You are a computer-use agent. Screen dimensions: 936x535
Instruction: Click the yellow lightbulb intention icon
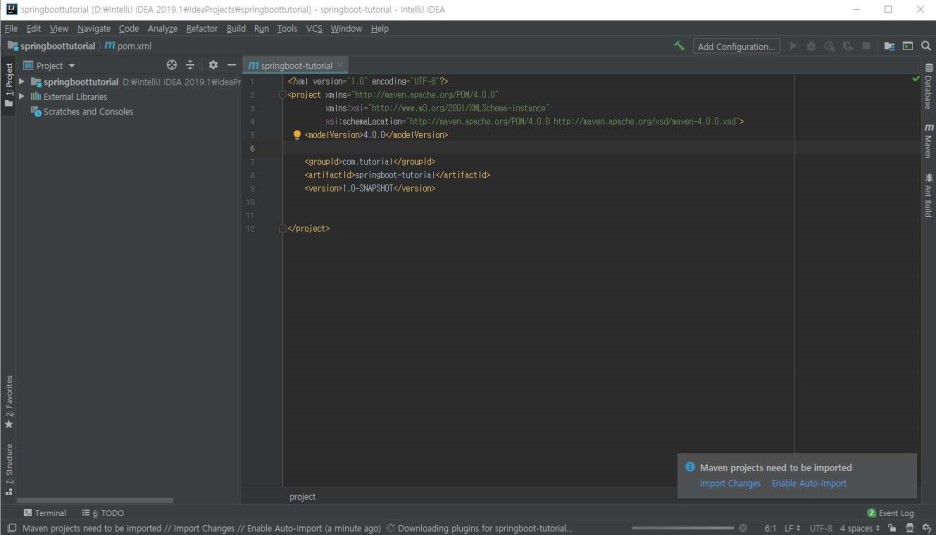[297, 135]
